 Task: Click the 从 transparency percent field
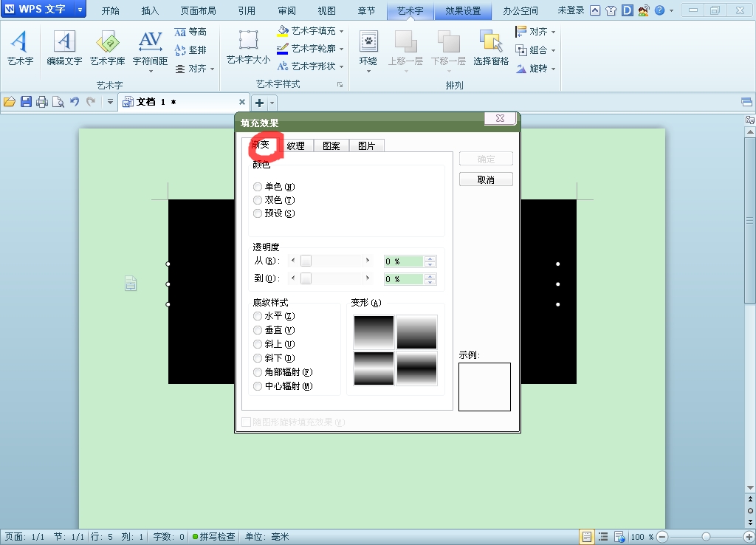click(x=404, y=261)
